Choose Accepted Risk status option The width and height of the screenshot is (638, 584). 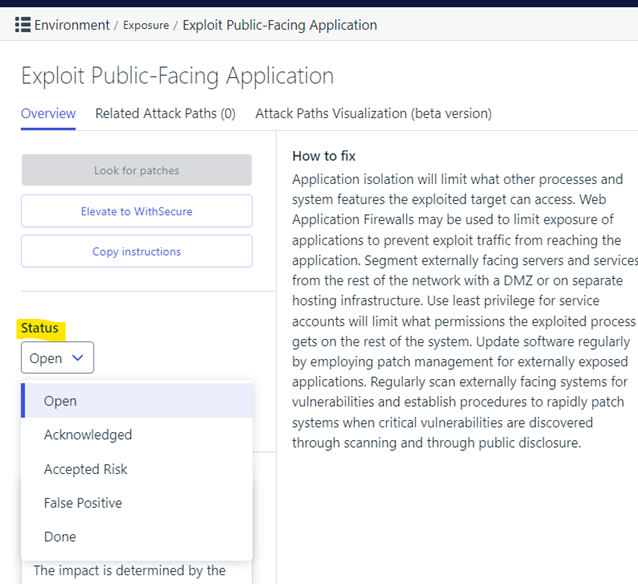point(137,469)
